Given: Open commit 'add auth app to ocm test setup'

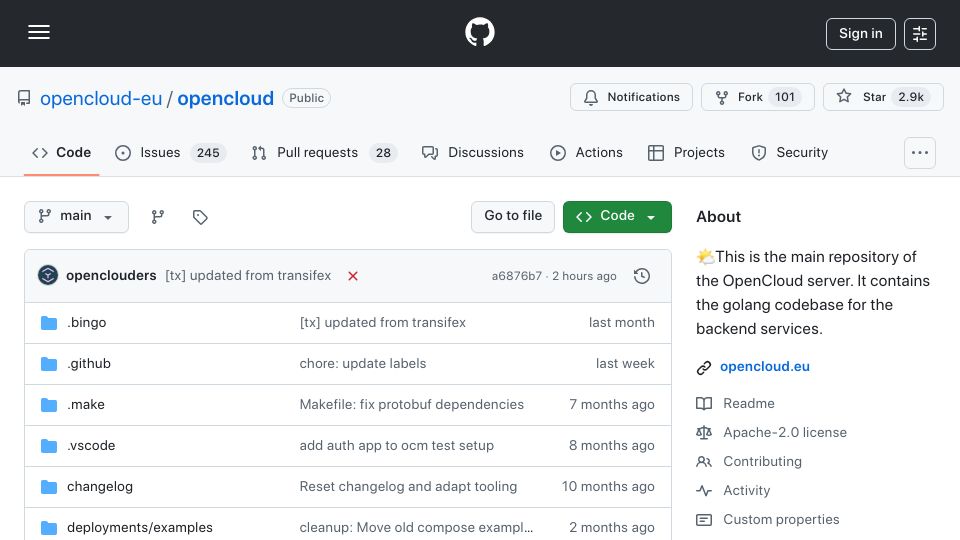Looking at the screenshot, I should (x=396, y=446).
